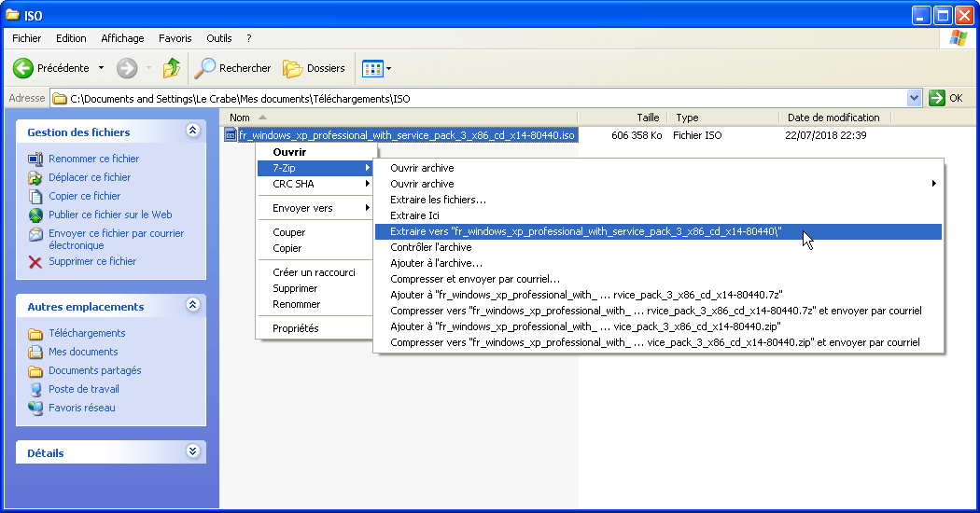
Task: Click the Téléchargements folder icon
Action: pyautogui.click(x=35, y=334)
